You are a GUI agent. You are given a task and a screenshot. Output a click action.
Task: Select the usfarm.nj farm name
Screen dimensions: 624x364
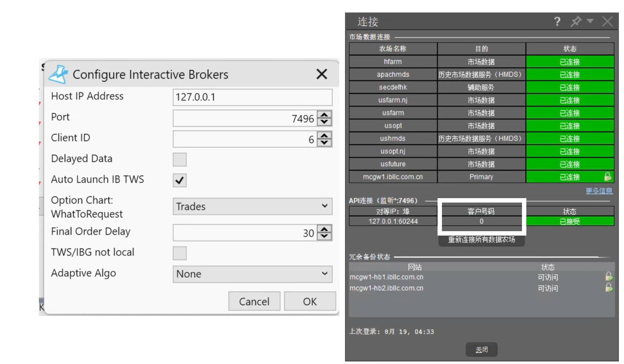pyautogui.click(x=393, y=100)
